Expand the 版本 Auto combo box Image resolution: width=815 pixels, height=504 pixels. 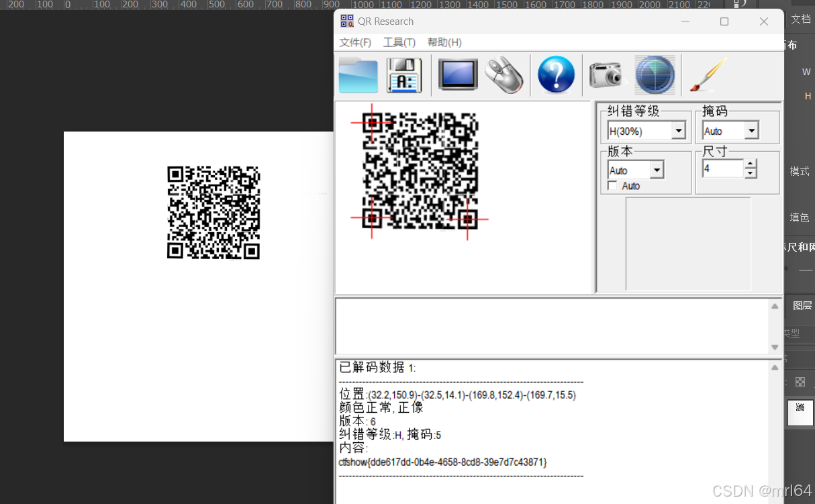(657, 169)
